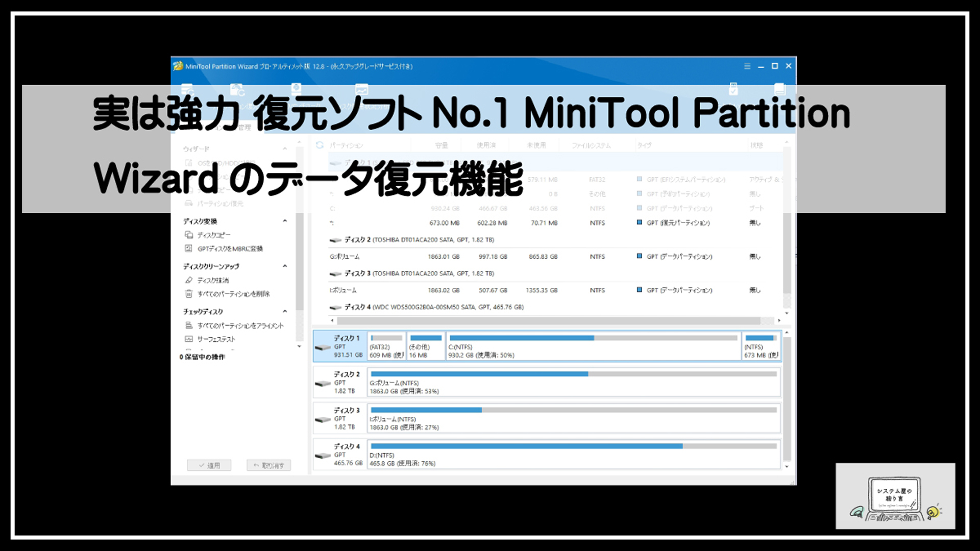Image resolution: width=980 pixels, height=551 pixels.
Task: Click disk map scroll down arrow
Action: click(787, 467)
